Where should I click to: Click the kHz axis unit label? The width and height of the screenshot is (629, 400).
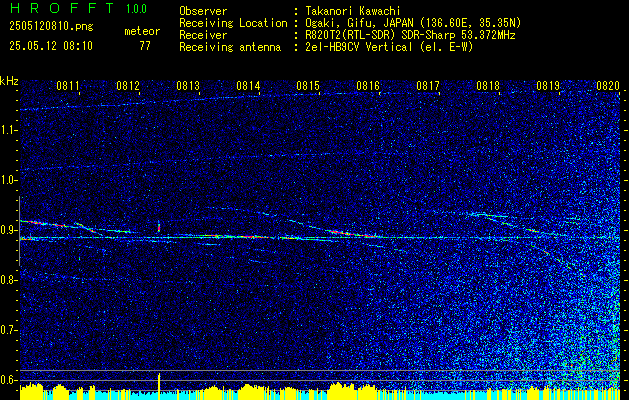9,81
